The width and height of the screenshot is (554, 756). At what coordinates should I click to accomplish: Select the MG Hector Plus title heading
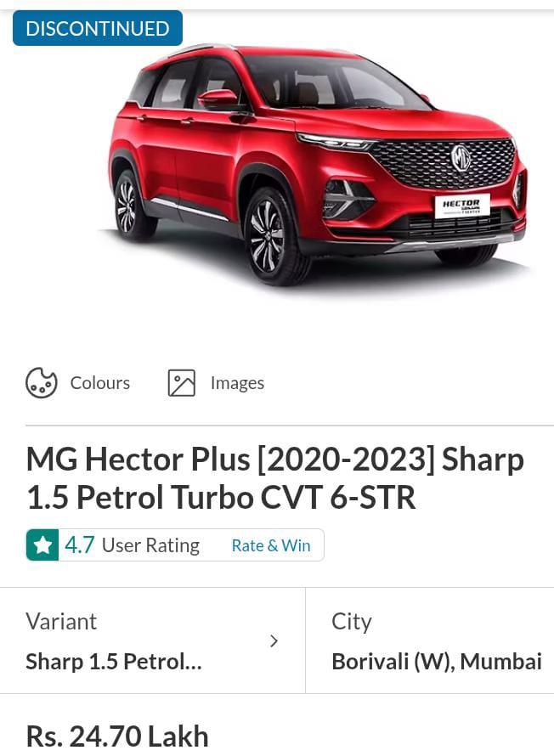click(274, 477)
